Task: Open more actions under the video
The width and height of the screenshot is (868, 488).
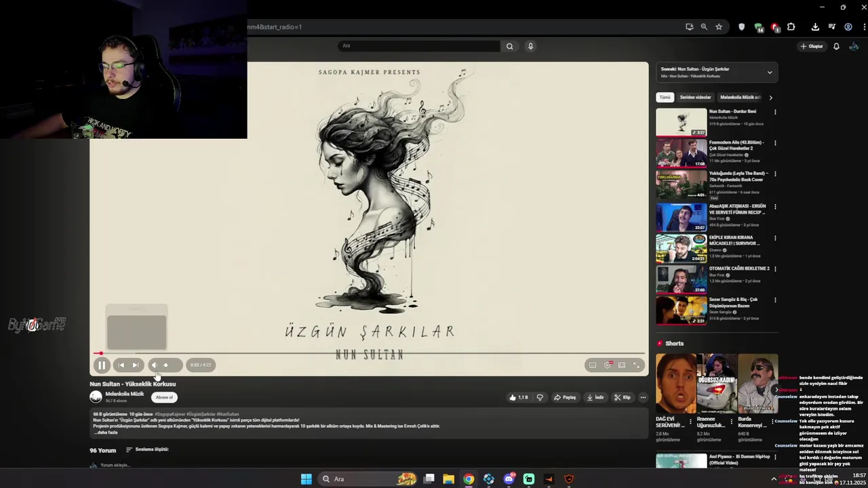Action: click(643, 398)
